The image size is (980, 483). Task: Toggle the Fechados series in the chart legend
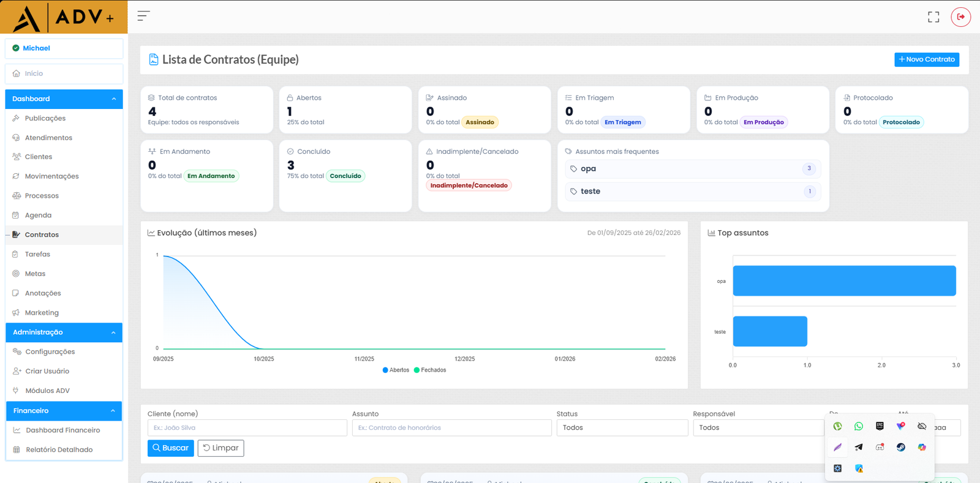[x=430, y=370]
